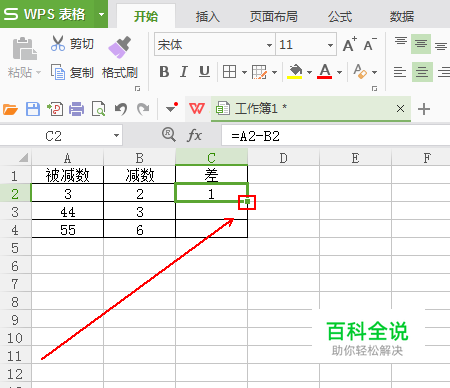Toggle Underline formatting

pyautogui.click(x=204, y=72)
